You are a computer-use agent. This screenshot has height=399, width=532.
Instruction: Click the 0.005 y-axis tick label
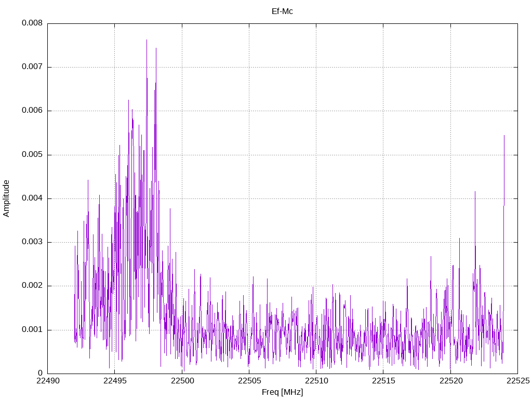coord(32,155)
